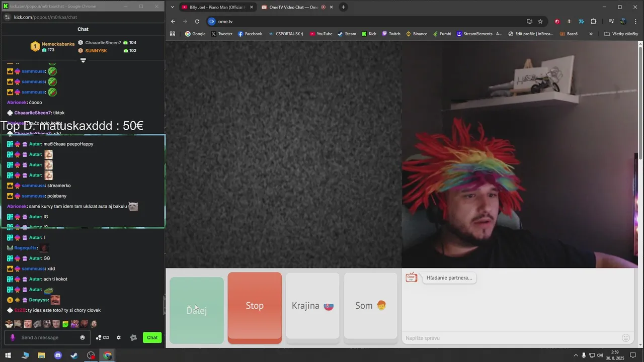Open the media controls icon

[x=611, y=22]
